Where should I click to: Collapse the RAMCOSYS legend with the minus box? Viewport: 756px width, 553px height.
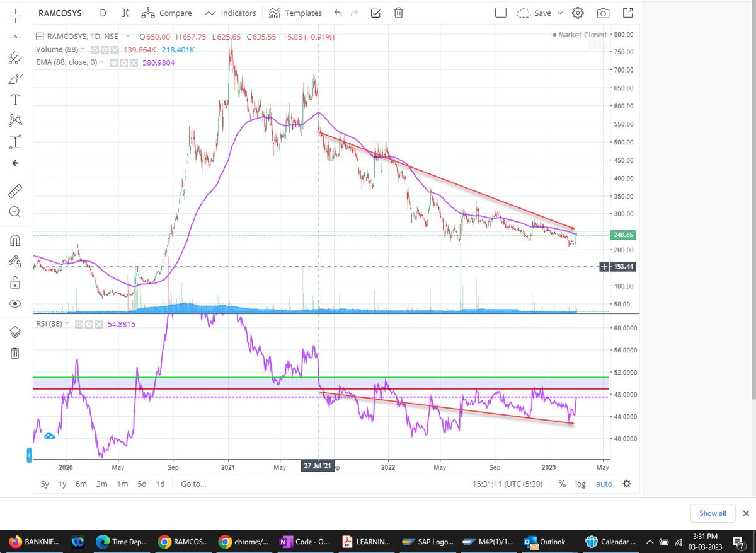coord(40,36)
